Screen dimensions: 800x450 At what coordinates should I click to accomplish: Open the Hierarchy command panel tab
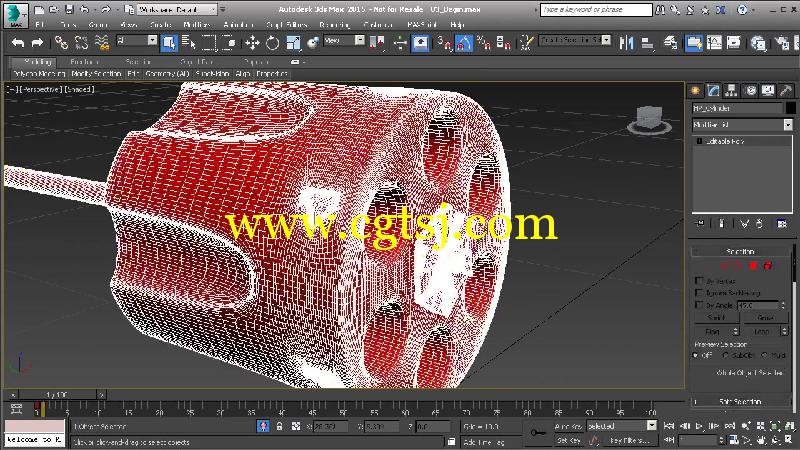click(x=732, y=91)
